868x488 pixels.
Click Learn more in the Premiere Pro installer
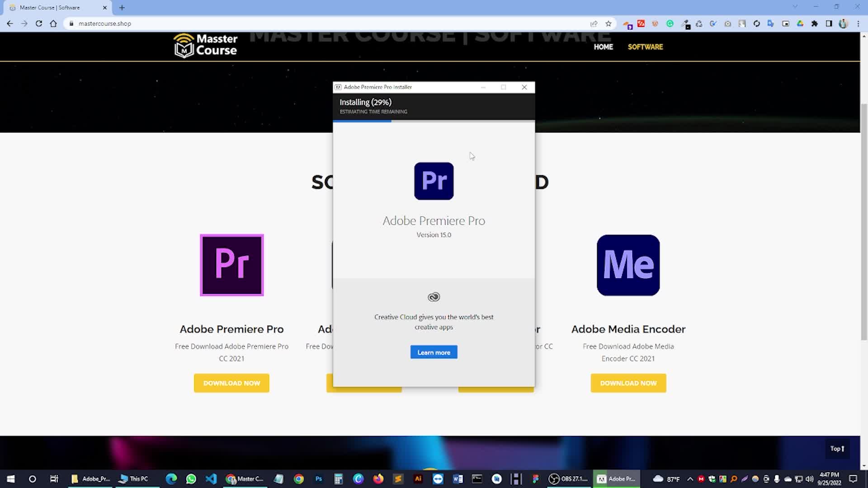(434, 352)
